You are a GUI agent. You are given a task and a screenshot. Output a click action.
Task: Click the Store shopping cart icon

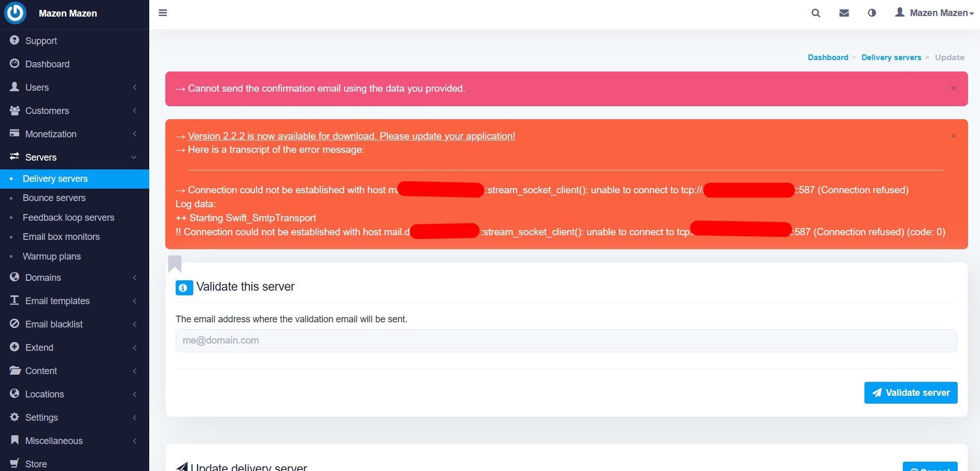tap(15, 463)
